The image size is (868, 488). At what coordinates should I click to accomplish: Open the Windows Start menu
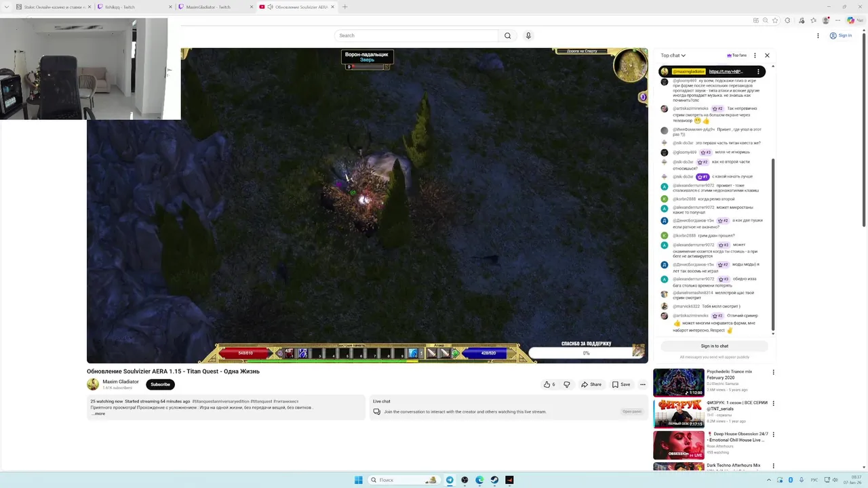pyautogui.click(x=358, y=480)
